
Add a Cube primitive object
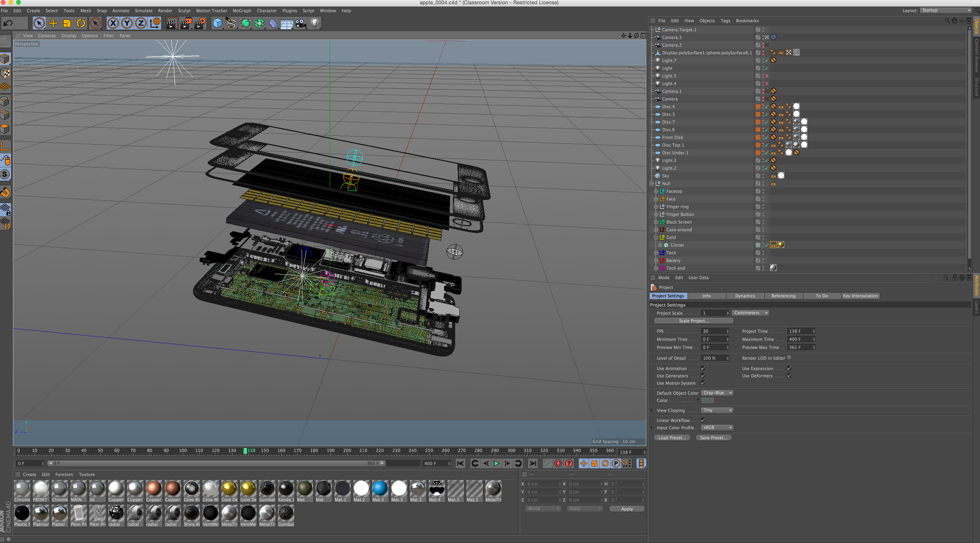click(x=217, y=23)
